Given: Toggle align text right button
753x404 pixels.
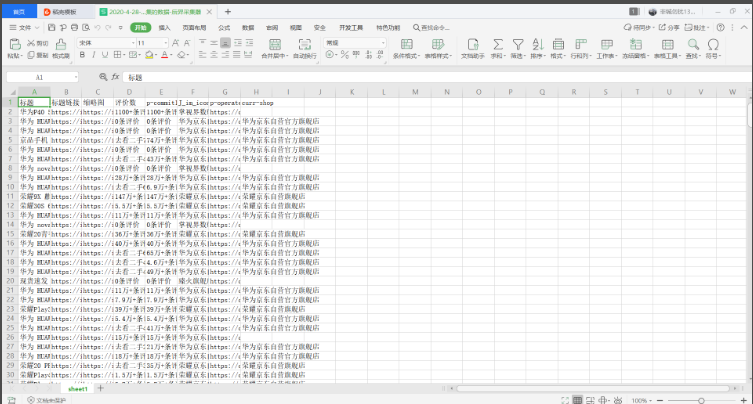Looking at the screenshot, I should [225, 55].
